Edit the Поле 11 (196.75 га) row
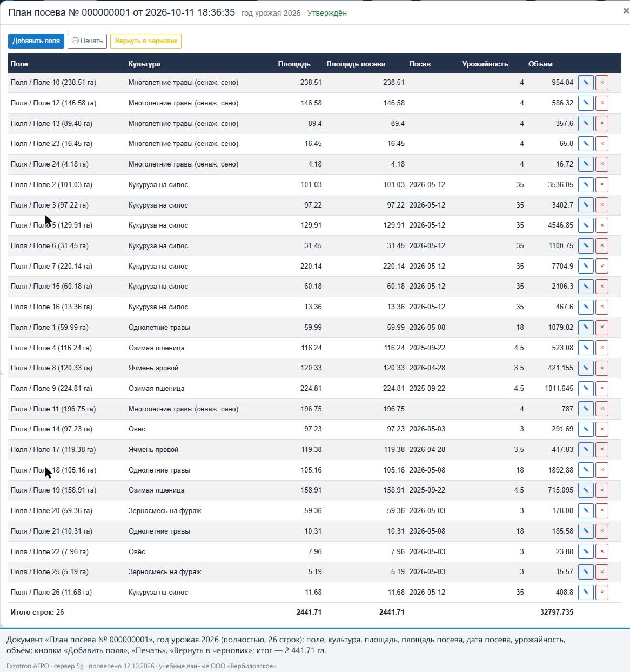Image resolution: width=630 pixels, height=672 pixels. click(x=586, y=409)
